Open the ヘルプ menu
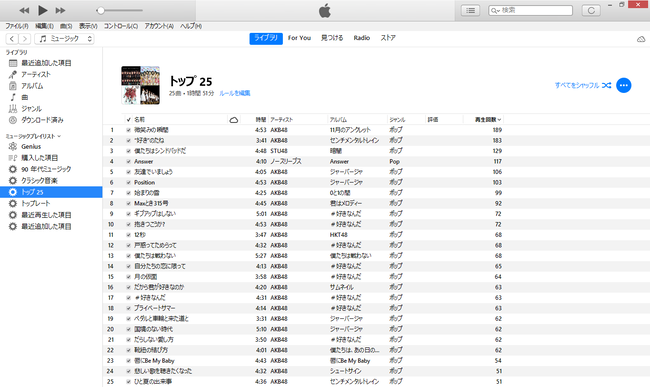This screenshot has width=650, height=387. tap(191, 26)
